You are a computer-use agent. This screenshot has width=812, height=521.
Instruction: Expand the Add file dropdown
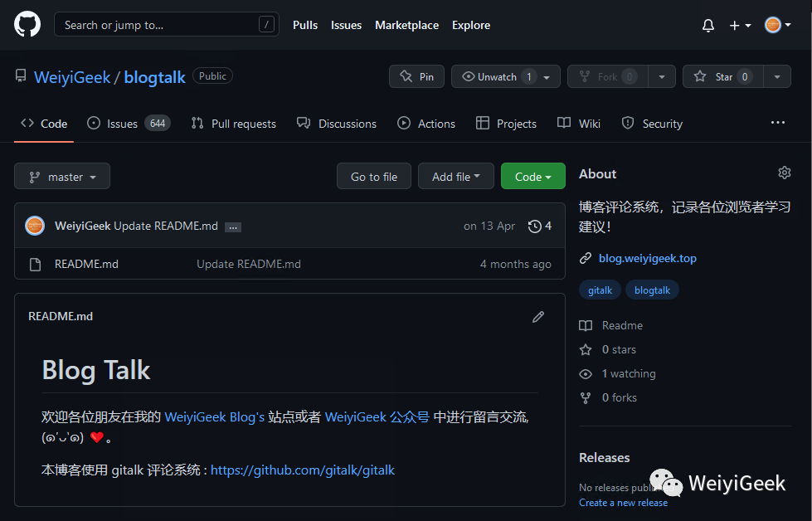pos(455,176)
